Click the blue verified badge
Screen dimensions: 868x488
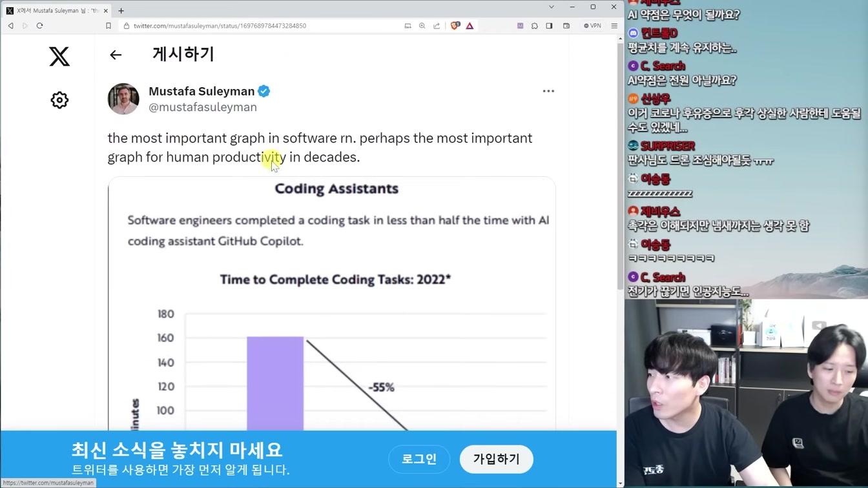tap(264, 91)
